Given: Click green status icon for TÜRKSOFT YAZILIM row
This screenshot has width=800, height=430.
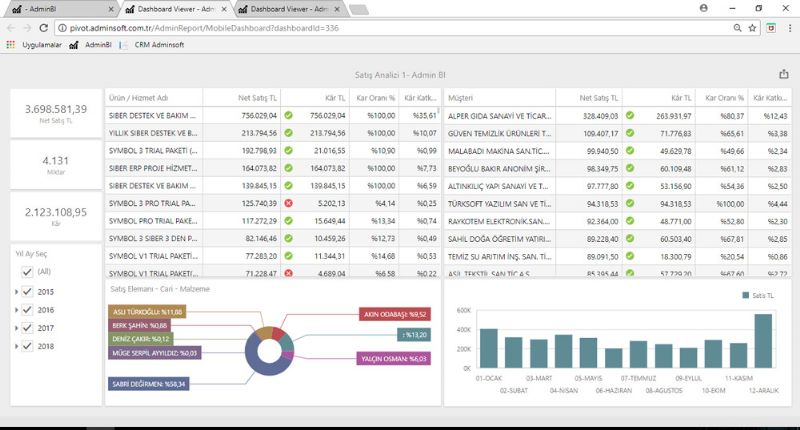Looking at the screenshot, I should 630,203.
